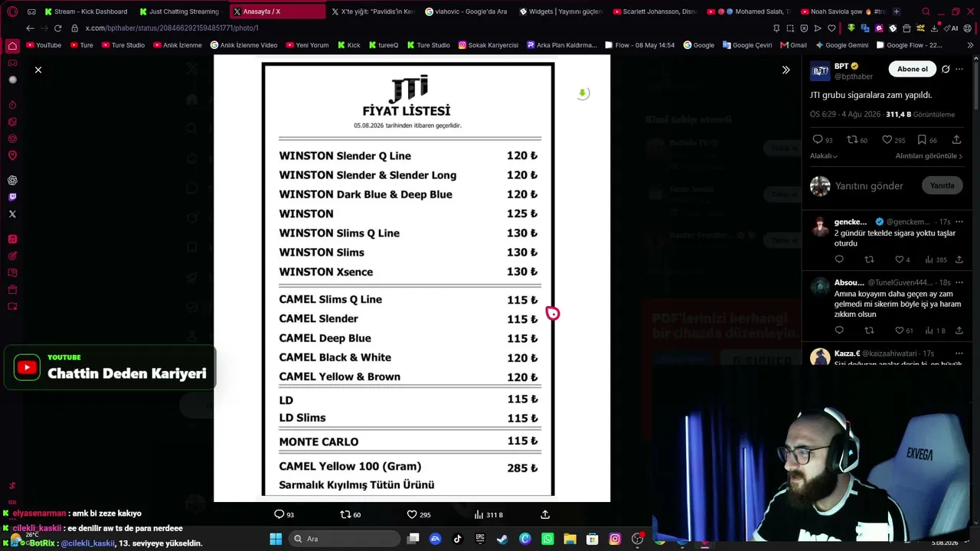Click the share icon beside the 66 bookmarks
980x551 pixels.
[x=956, y=140]
